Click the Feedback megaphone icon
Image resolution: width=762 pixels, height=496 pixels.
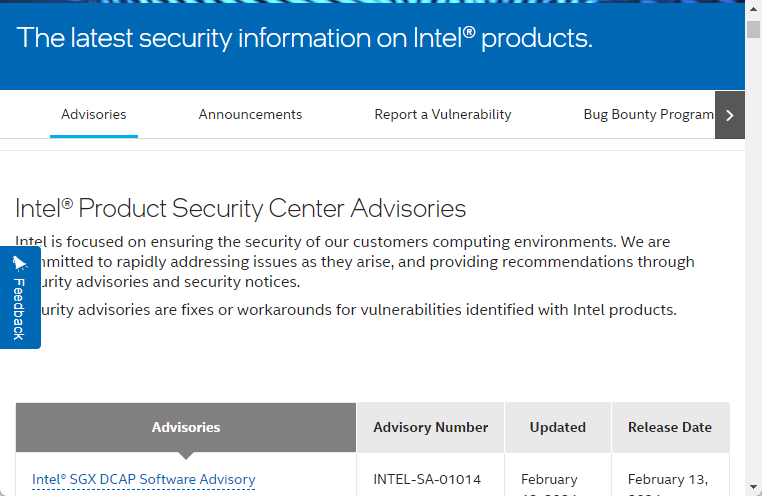(19, 263)
